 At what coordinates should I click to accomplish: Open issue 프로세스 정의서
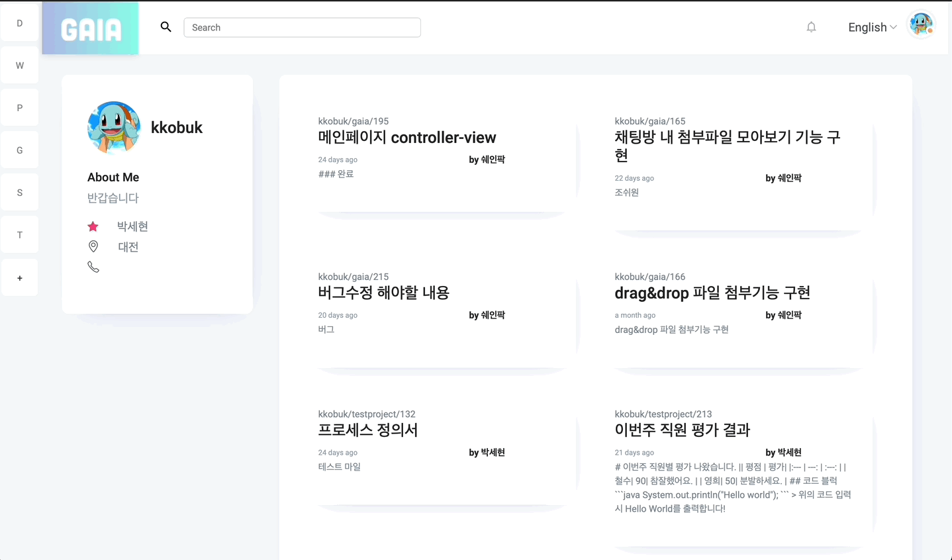pos(368,430)
